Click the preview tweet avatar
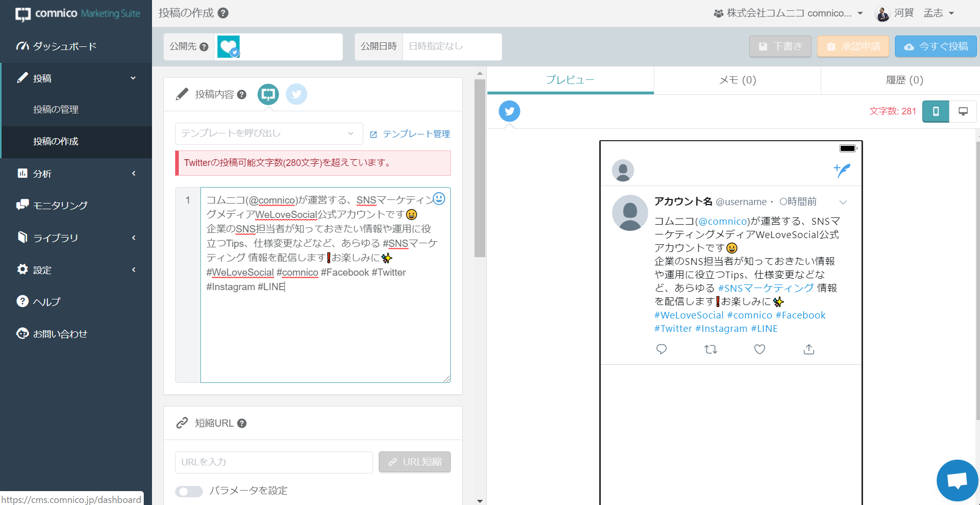The width and height of the screenshot is (980, 505). click(630, 213)
